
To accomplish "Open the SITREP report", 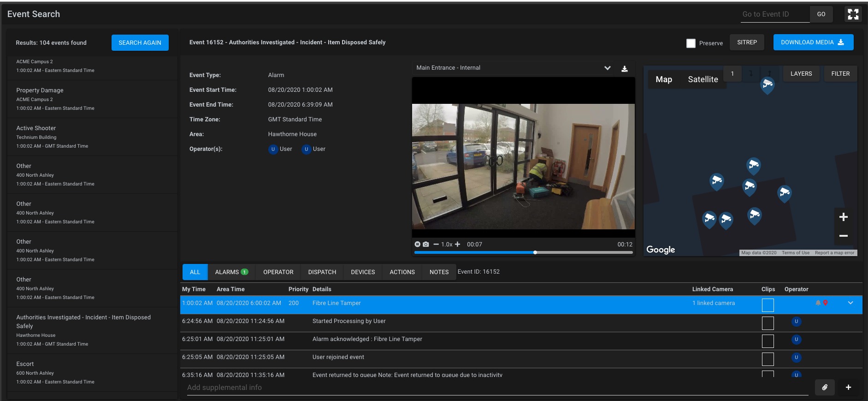I will tap(747, 42).
